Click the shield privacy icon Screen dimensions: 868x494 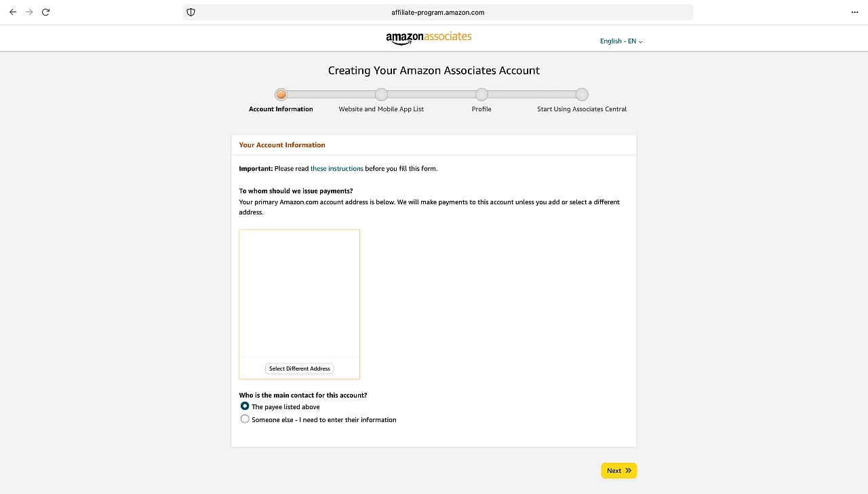pos(191,12)
